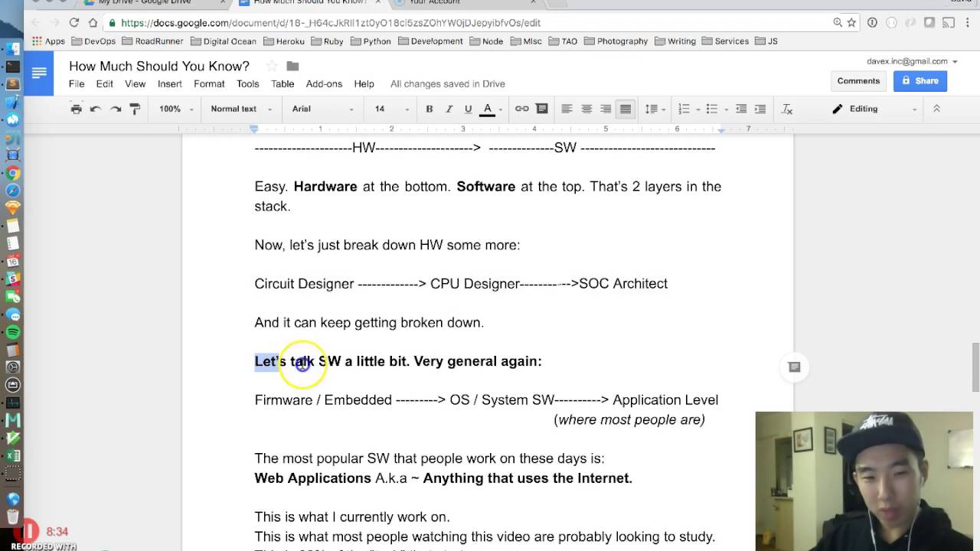Click the left indent marker on ruler
Screen dimensions: 980x551
pyautogui.click(x=254, y=129)
